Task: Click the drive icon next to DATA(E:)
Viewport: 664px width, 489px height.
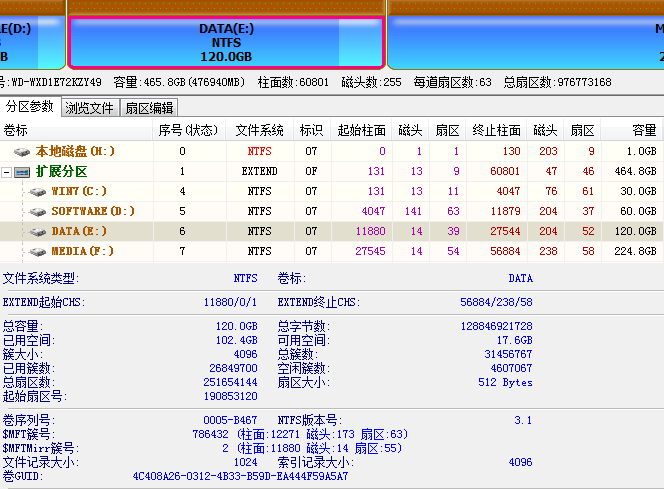Action: point(38,231)
